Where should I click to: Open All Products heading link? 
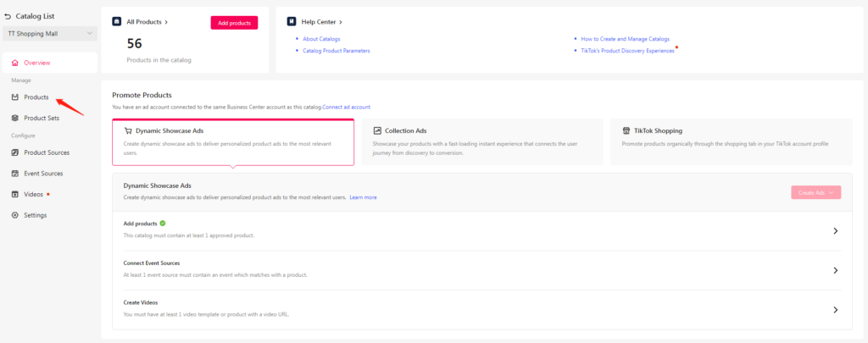coord(147,22)
